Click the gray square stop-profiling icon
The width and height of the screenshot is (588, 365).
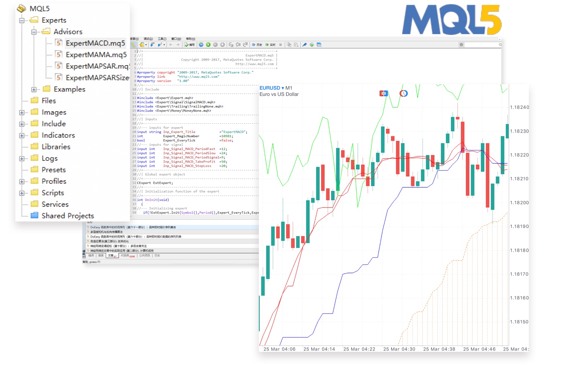[280, 45]
